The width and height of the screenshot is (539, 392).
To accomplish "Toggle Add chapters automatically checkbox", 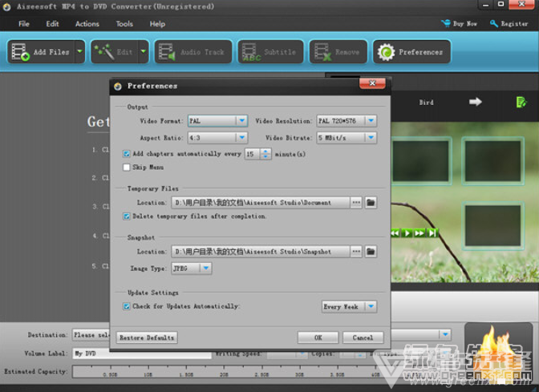I will pos(127,154).
